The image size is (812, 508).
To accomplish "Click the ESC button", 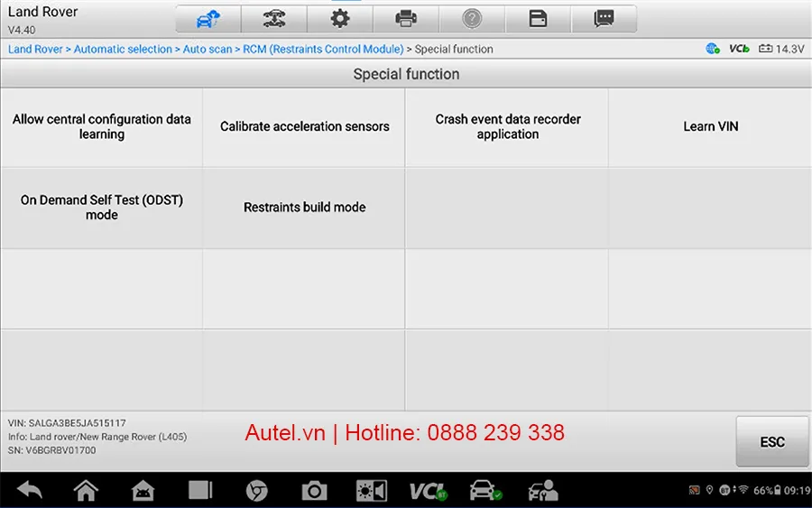I will [x=772, y=442].
